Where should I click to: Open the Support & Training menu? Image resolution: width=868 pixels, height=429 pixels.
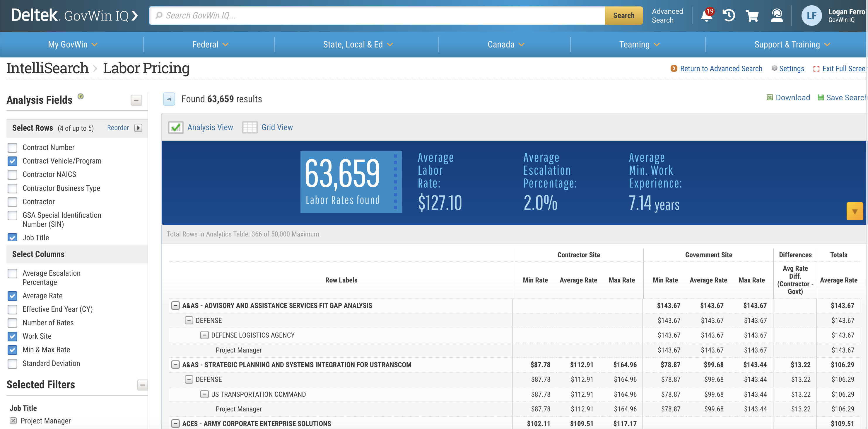pos(792,45)
